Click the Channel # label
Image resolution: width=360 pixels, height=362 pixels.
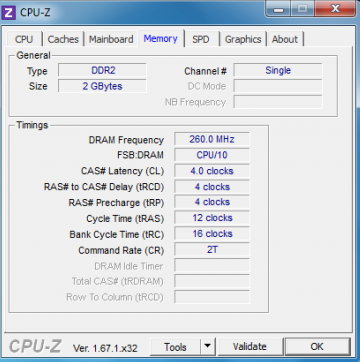[205, 71]
